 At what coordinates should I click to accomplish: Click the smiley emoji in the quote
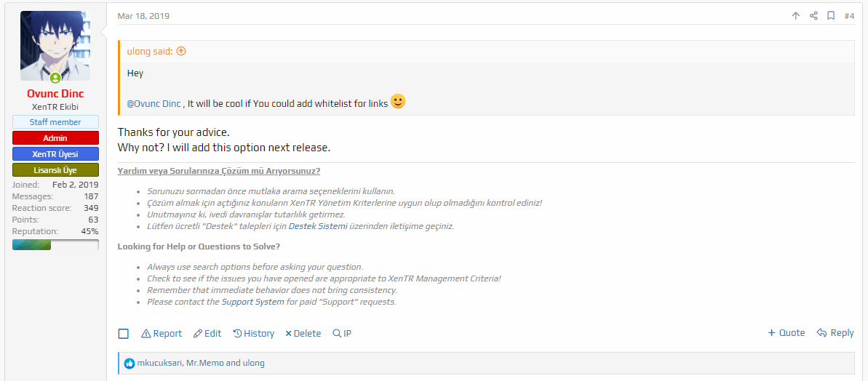(398, 102)
